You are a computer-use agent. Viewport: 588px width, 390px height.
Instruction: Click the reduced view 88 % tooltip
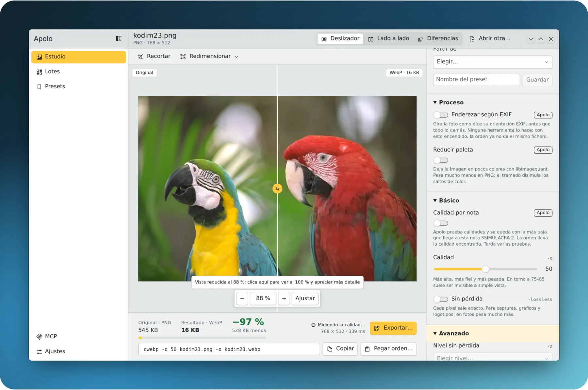[277, 282]
